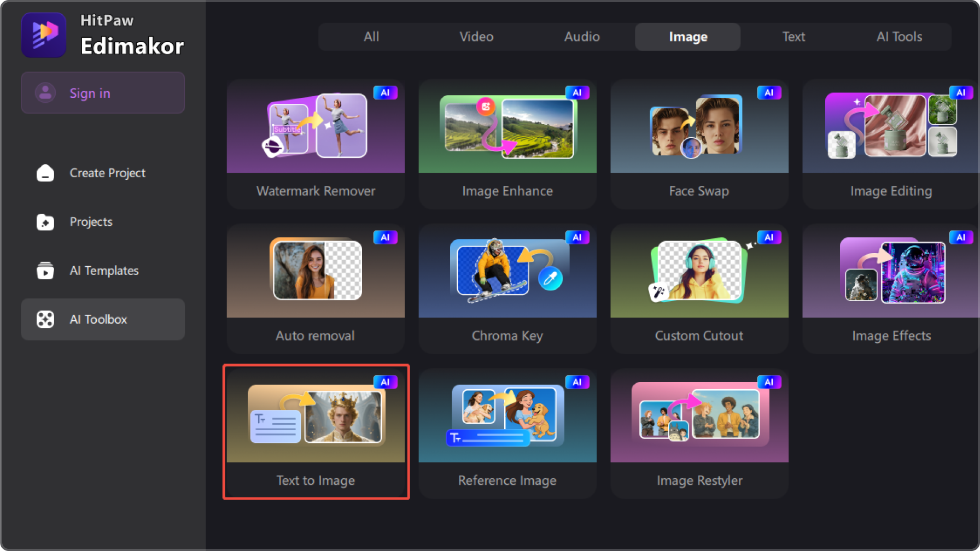Launch the Chroma Key tool thumbnail
This screenshot has width=980, height=551.
[x=507, y=271]
